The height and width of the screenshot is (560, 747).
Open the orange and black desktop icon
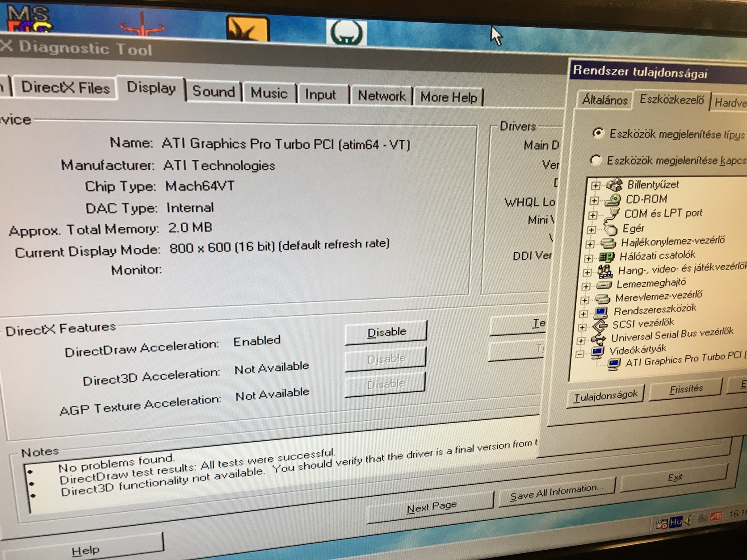pyautogui.click(x=248, y=28)
